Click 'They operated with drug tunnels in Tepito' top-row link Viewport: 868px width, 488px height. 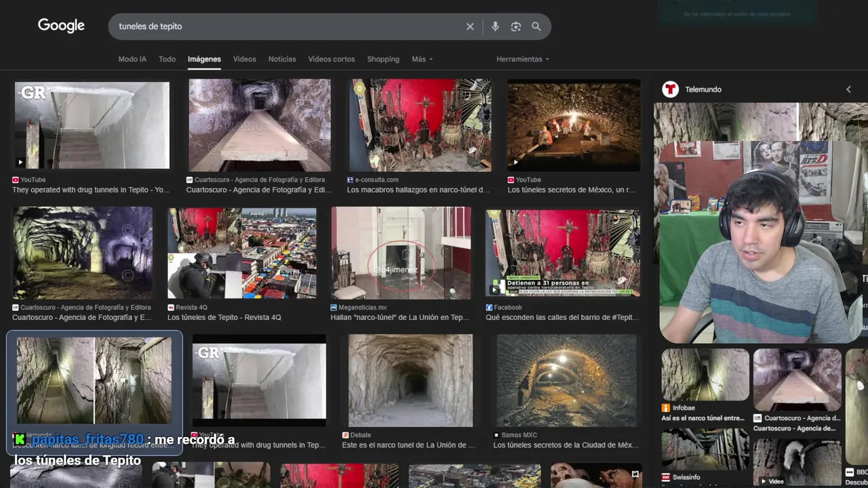(x=91, y=190)
